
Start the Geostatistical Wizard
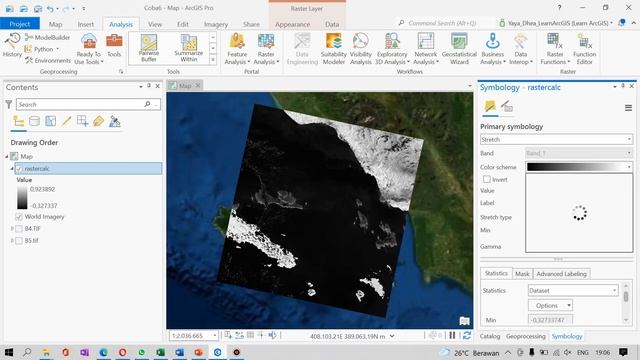pos(459,49)
